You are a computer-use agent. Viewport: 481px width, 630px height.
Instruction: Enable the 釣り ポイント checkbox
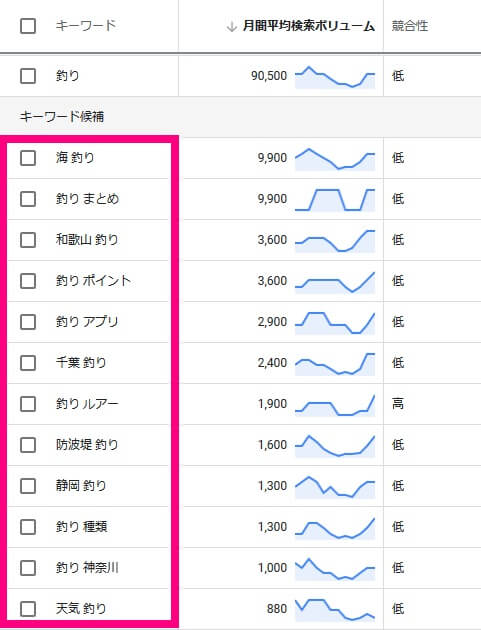point(28,281)
